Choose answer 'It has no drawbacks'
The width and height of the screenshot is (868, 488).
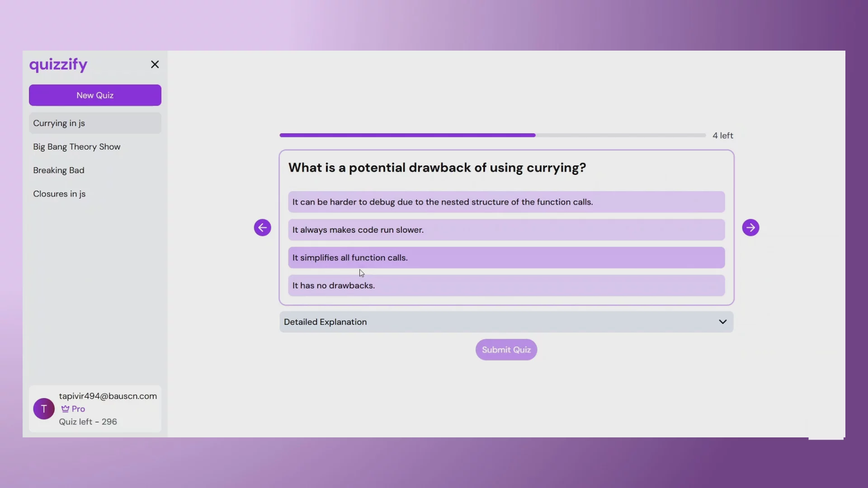(x=506, y=286)
